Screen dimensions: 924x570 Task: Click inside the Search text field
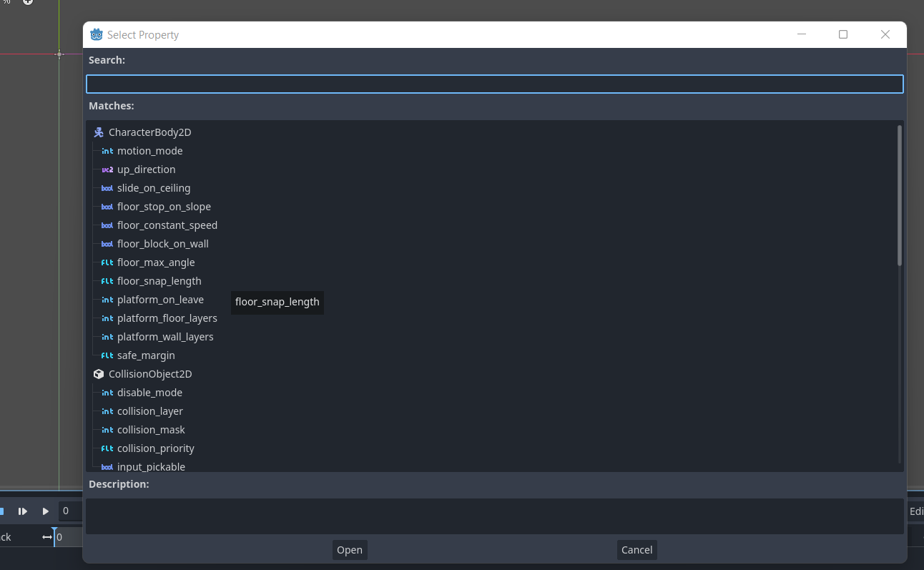pyautogui.click(x=493, y=84)
